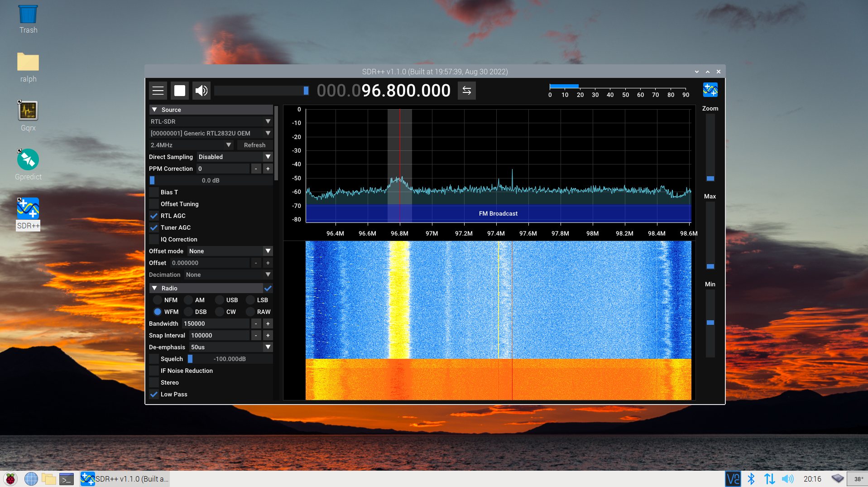Click the SDR++ taskbar window entry
Screen dimensions: 868x487
coord(125,478)
